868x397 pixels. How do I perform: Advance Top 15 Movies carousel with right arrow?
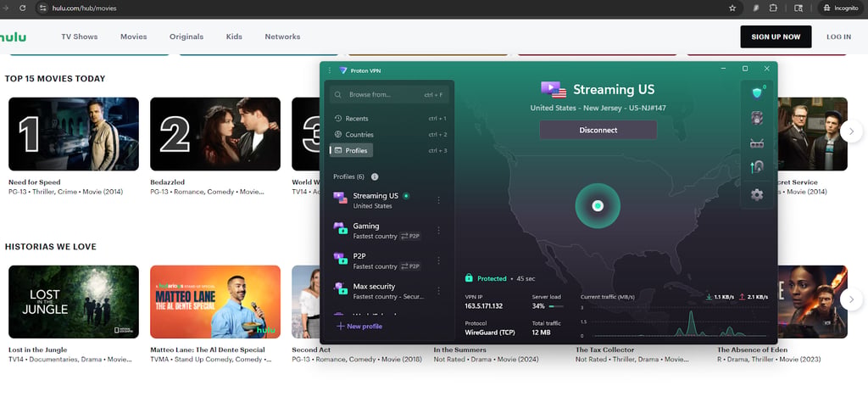pyautogui.click(x=851, y=131)
